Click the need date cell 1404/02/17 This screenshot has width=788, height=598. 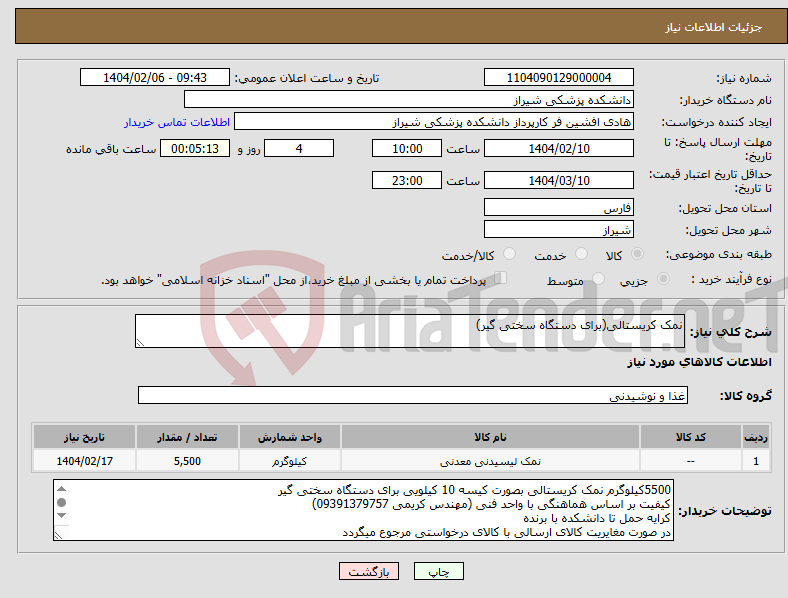tap(84, 461)
